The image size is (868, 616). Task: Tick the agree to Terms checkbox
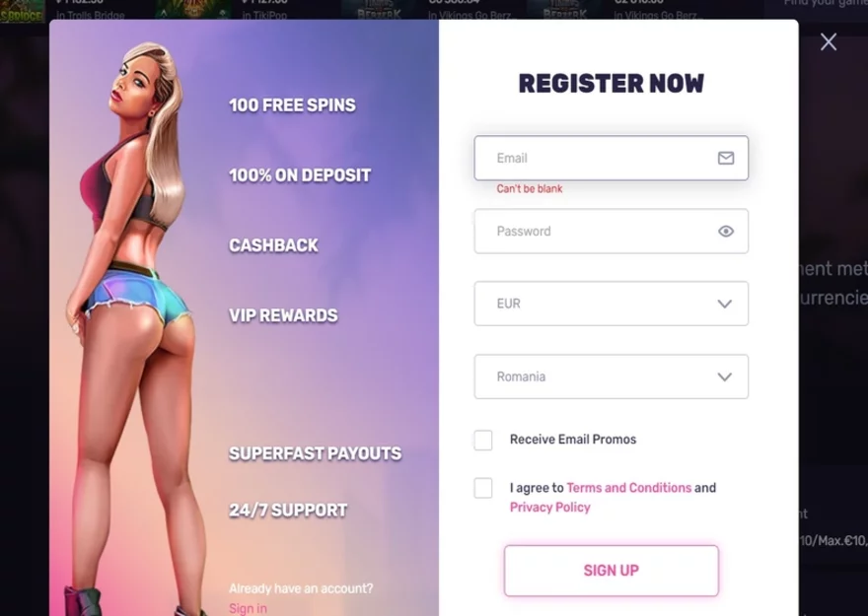483,488
